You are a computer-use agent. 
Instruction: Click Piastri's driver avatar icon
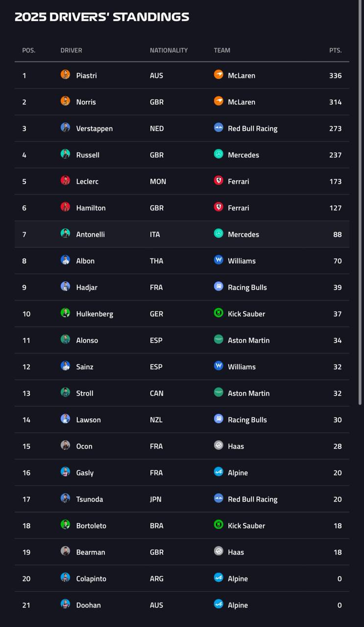[x=65, y=74]
